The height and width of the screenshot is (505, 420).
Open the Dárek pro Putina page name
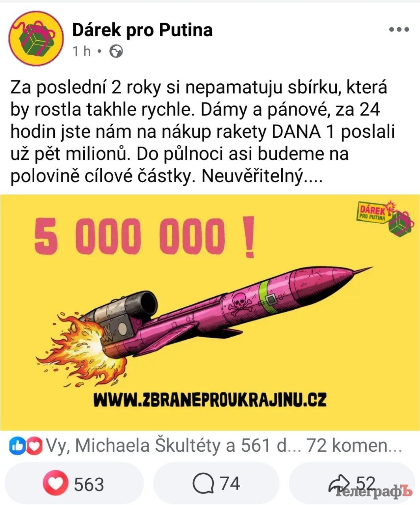tap(142, 30)
